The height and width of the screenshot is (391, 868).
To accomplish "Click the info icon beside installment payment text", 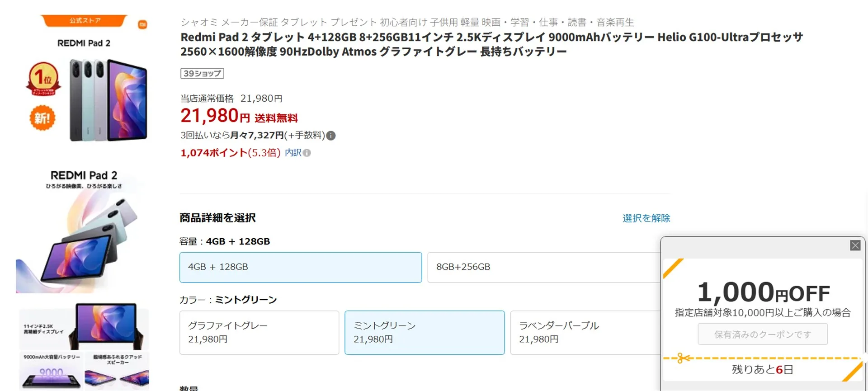I will point(331,136).
